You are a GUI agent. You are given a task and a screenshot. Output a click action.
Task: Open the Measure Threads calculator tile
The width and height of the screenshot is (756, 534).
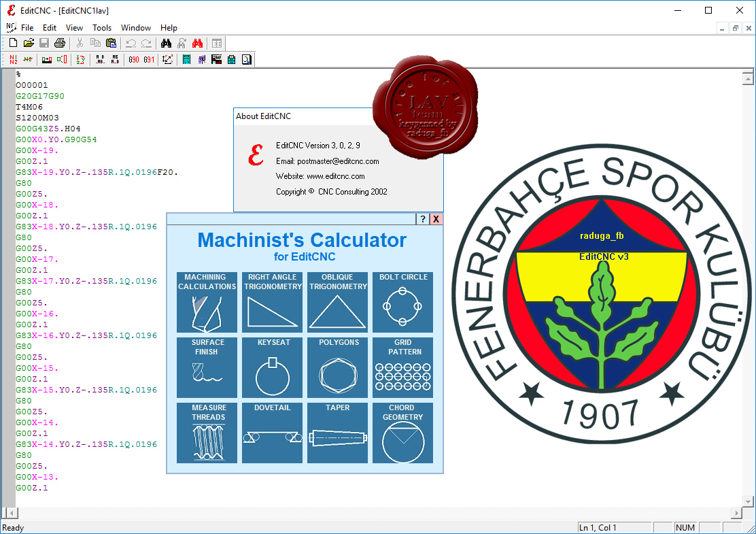[207, 433]
